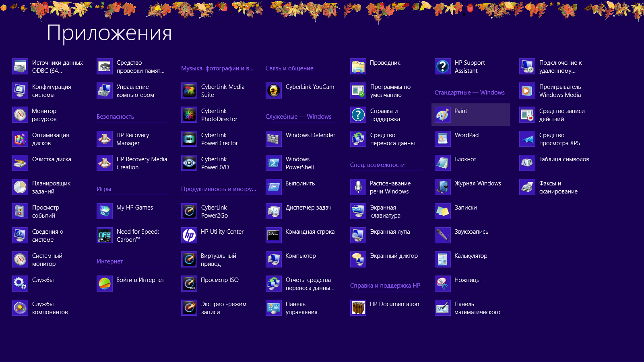644x362 pixels.
Task: Open Таблица символов icon
Action: [x=527, y=163]
